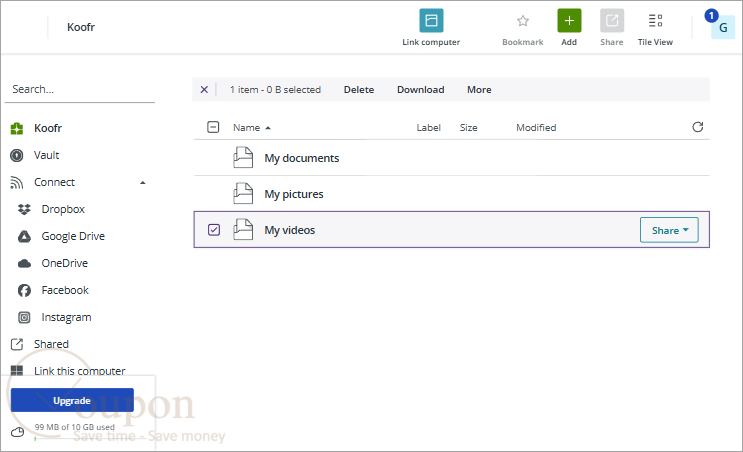Toggle the select-all checkbox in header

pos(213,127)
